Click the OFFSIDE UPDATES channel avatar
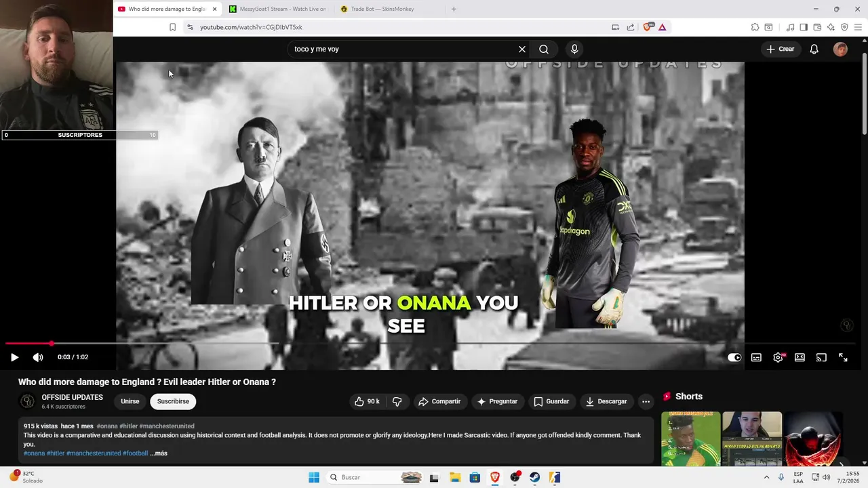Image resolution: width=868 pixels, height=488 pixels. click(x=27, y=401)
